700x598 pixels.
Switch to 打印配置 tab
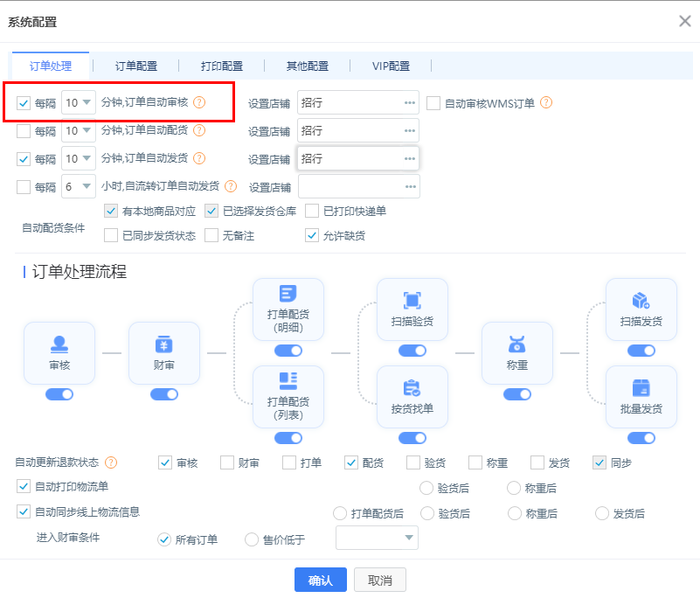(x=222, y=66)
